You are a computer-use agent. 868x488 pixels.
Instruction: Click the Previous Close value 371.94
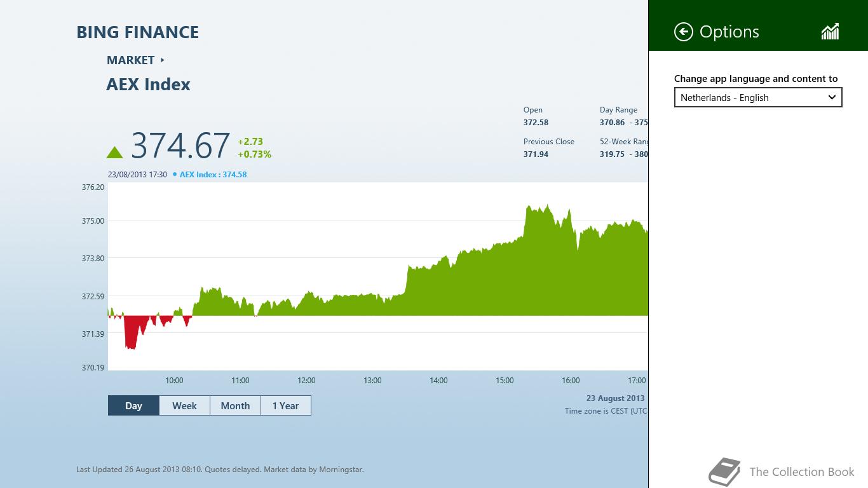click(536, 154)
